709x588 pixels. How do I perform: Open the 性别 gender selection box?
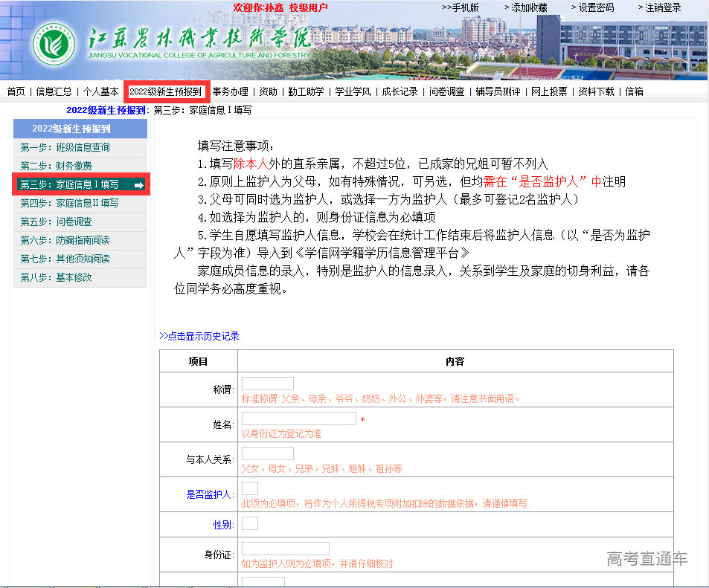(x=250, y=523)
